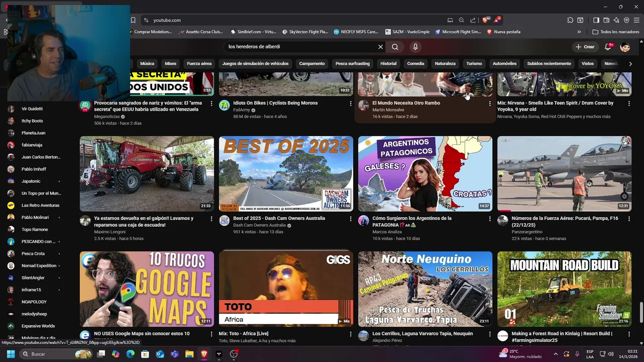Open OBS Studio from taskbar

click(233, 354)
